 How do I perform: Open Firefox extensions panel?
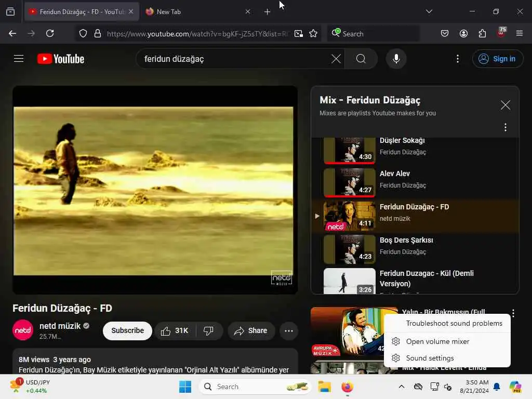pos(482,33)
